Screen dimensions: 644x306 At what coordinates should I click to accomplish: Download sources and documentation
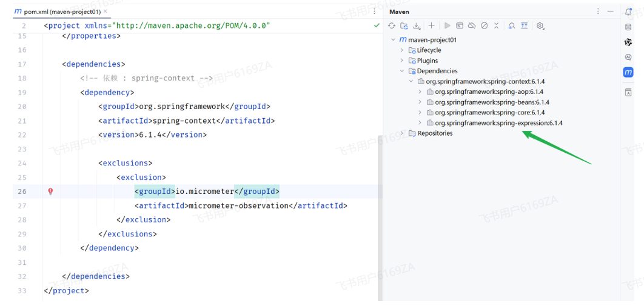[417, 26]
